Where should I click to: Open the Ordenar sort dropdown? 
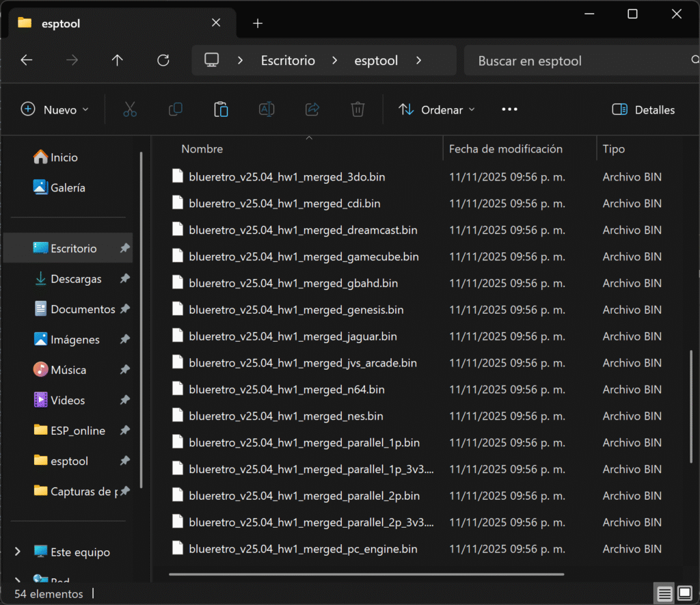pos(437,109)
